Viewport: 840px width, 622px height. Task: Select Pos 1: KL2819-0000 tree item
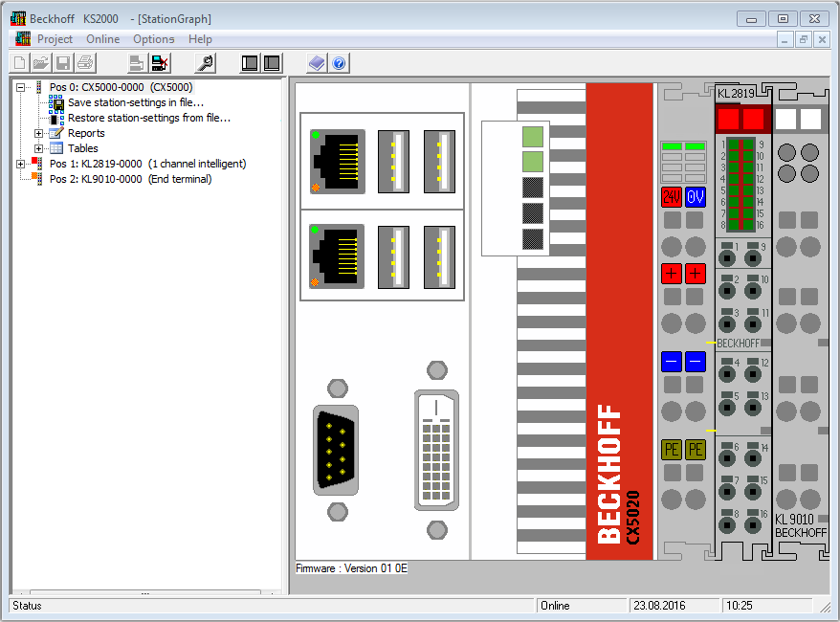[x=148, y=164]
